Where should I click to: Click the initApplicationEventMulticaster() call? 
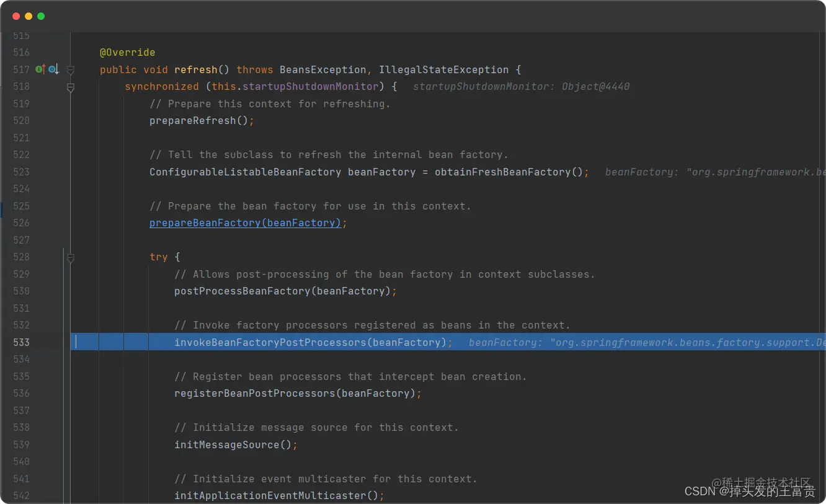276,496
